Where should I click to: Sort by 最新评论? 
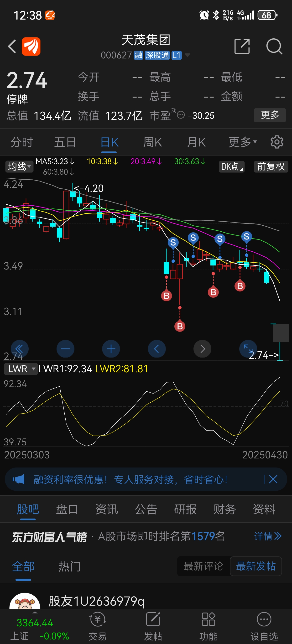pos(203,566)
